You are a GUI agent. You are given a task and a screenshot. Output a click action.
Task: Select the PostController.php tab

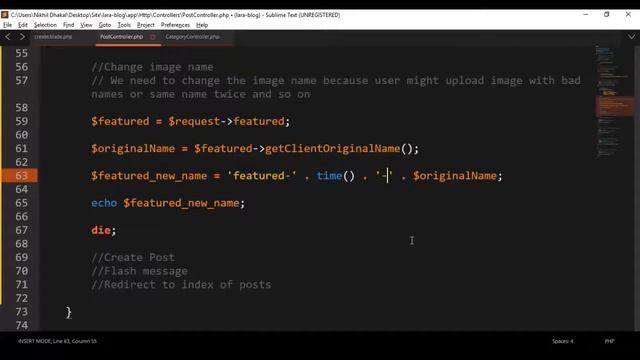click(x=121, y=37)
